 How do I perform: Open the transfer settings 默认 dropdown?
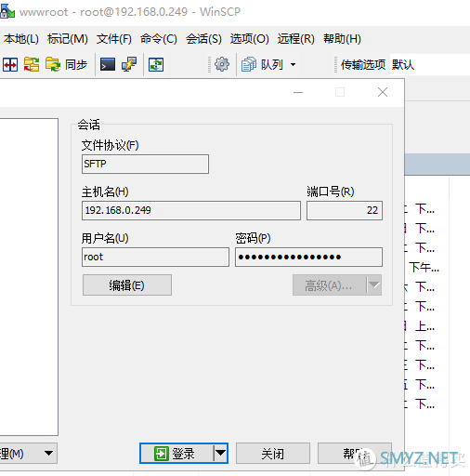pos(430,65)
